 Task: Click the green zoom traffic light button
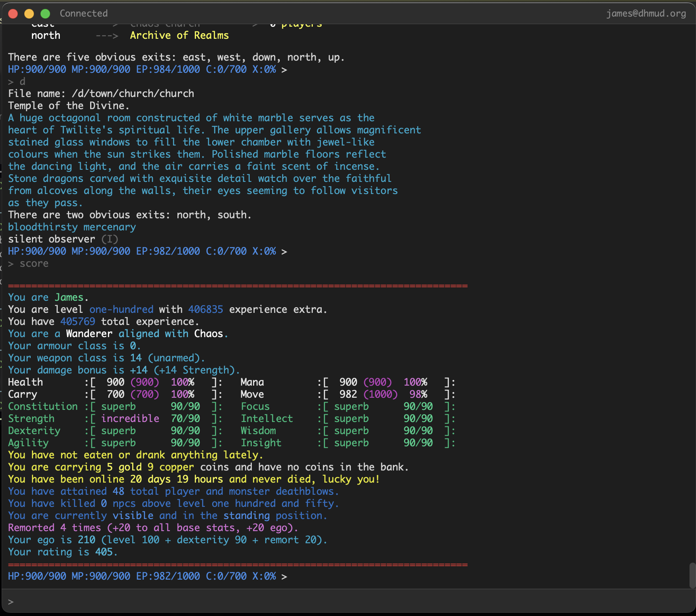point(45,13)
